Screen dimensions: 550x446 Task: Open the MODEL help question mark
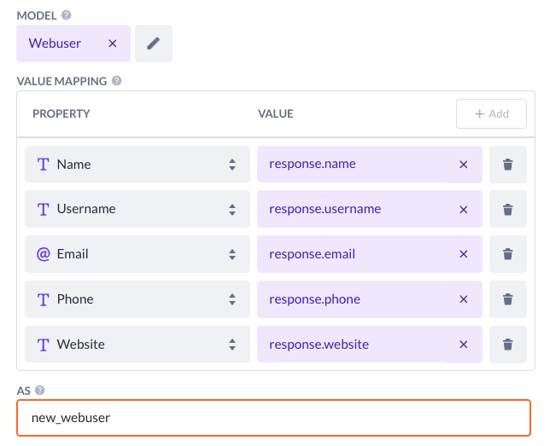click(66, 15)
